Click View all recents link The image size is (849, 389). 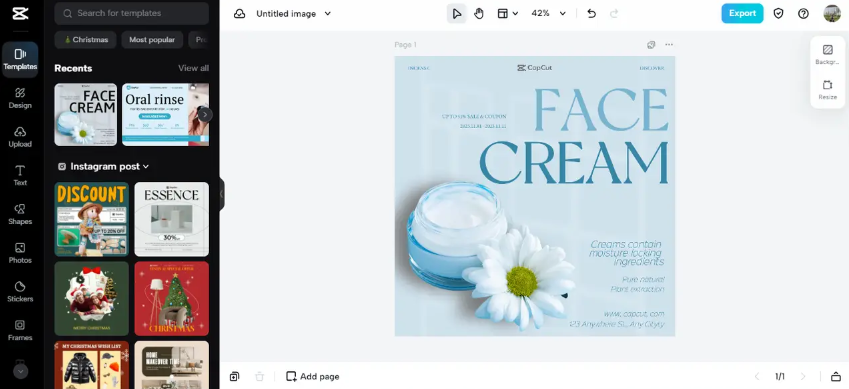pyautogui.click(x=193, y=68)
